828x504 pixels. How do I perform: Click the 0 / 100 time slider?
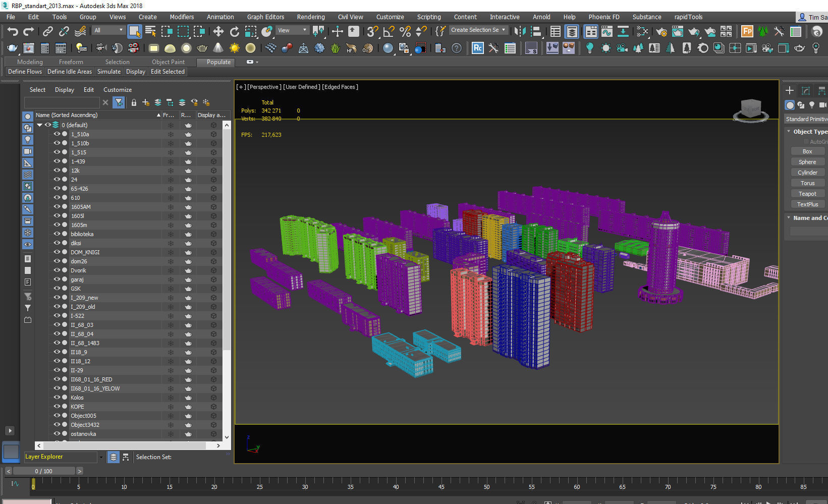(x=43, y=471)
